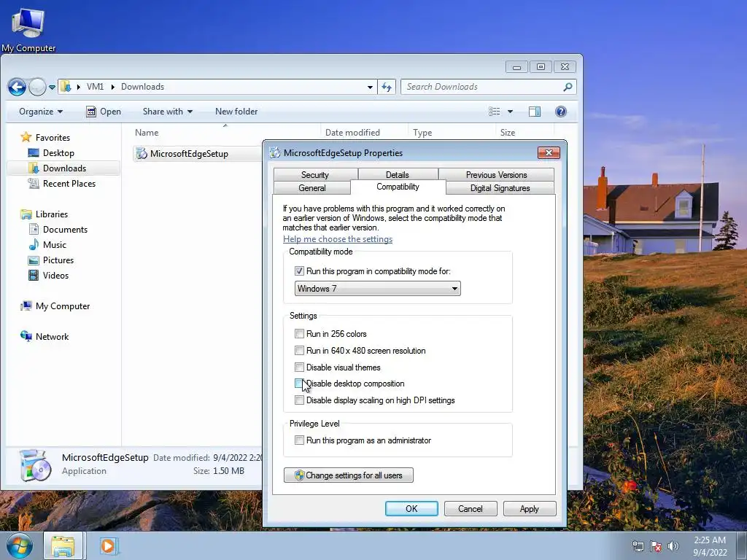747x560 pixels.
Task: Open the Windows 7 compatibility mode dropdown
Action: [x=377, y=289]
